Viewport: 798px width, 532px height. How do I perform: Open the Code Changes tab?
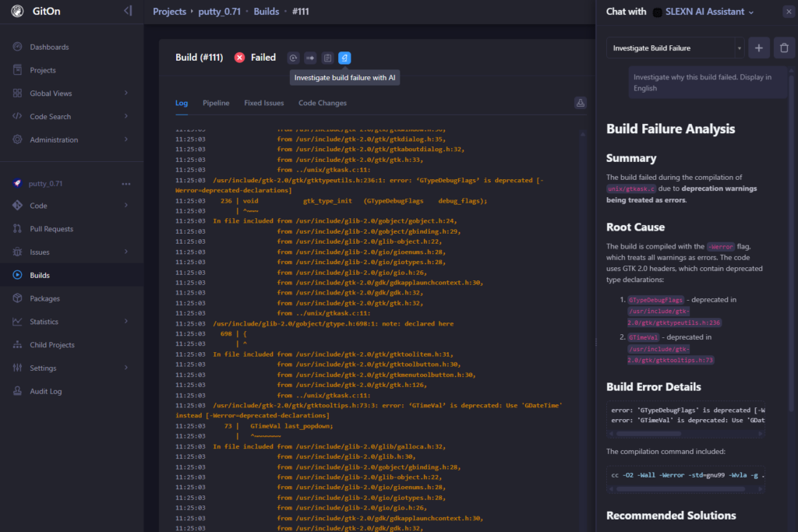323,103
